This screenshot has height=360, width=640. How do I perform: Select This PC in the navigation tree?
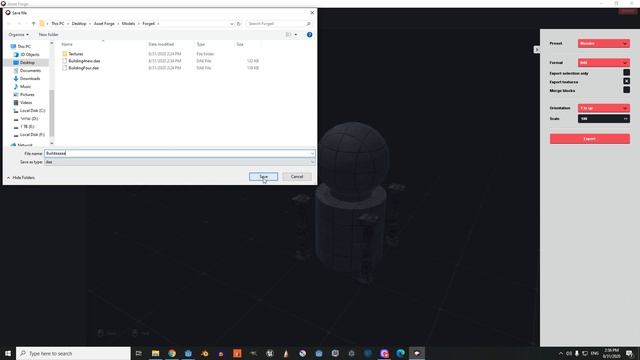24,47
